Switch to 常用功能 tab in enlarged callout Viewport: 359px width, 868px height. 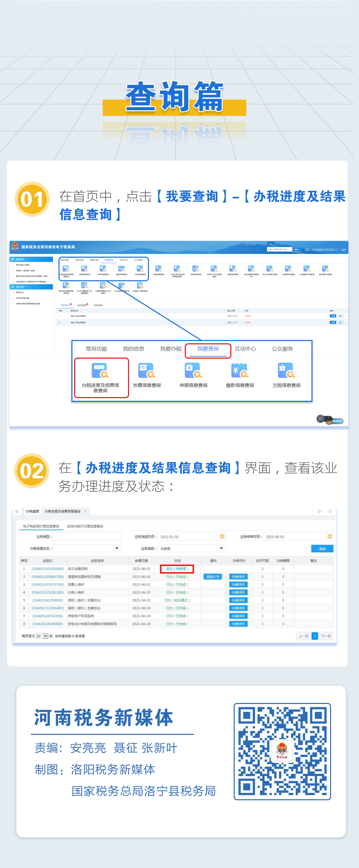pyautogui.click(x=96, y=349)
